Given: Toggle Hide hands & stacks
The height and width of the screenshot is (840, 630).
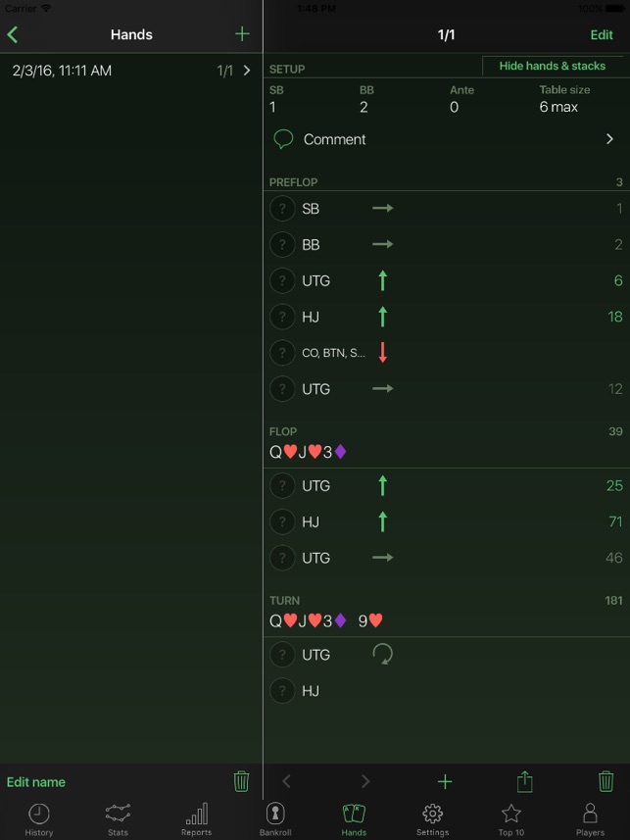Looking at the screenshot, I should [553, 66].
